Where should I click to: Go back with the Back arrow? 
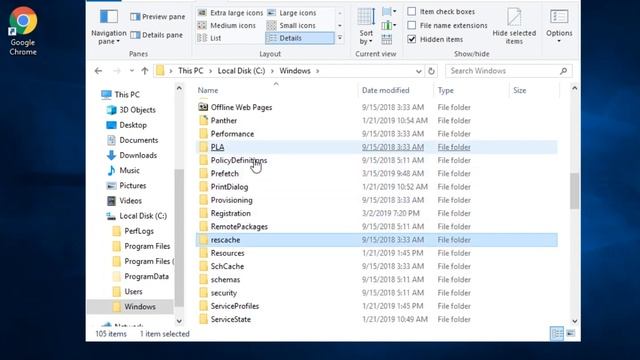click(x=98, y=71)
